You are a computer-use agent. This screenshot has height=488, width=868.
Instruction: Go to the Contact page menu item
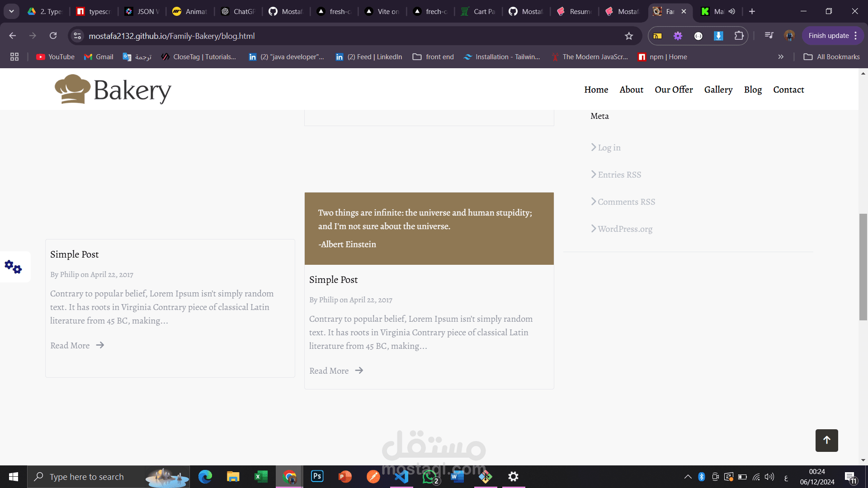788,89
